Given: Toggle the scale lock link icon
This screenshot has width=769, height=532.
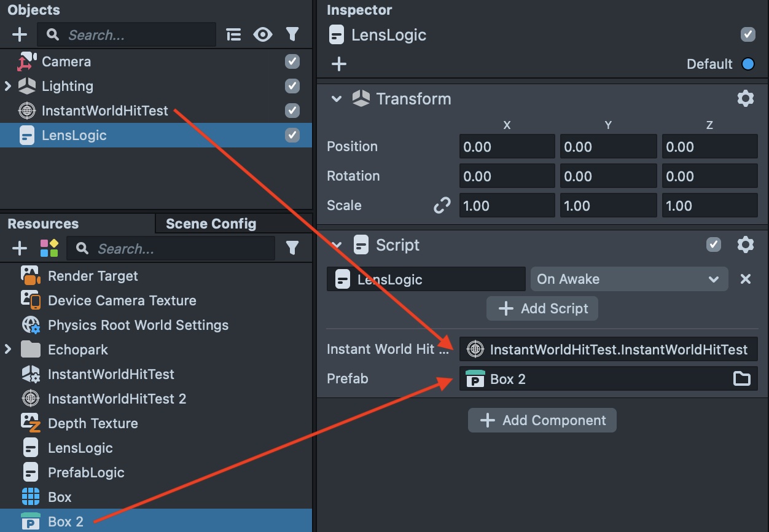Looking at the screenshot, I should tap(442, 205).
